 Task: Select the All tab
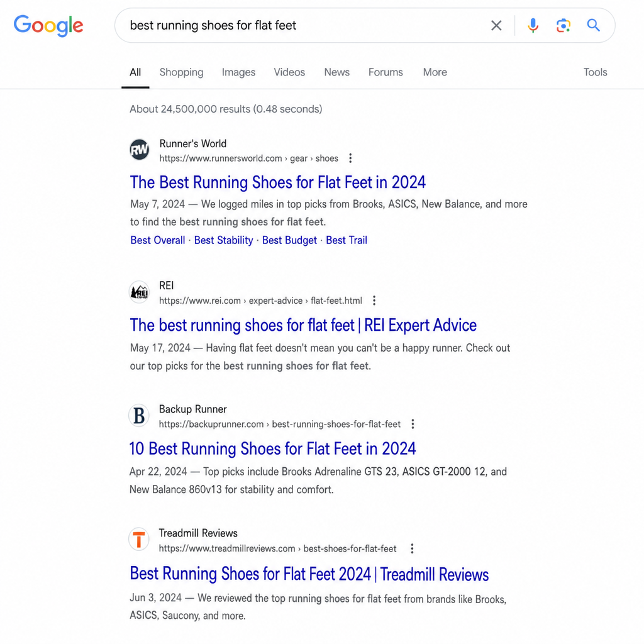tap(135, 72)
